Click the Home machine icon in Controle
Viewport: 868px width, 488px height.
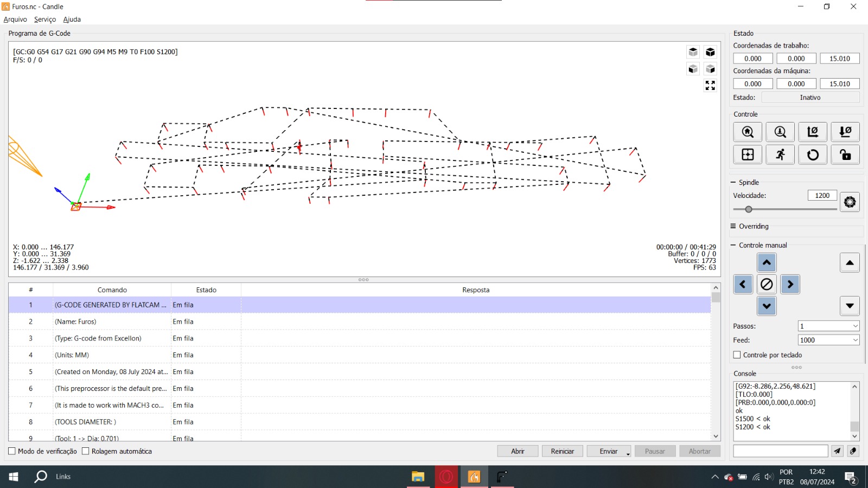tap(748, 132)
